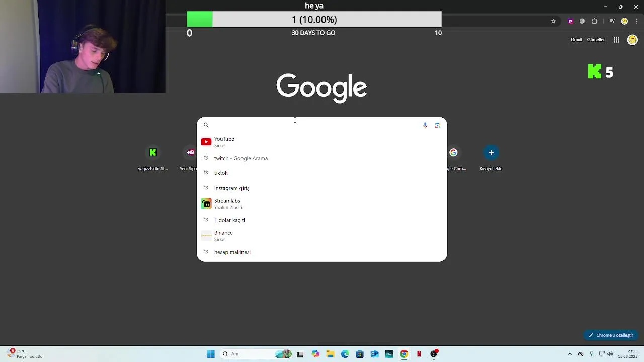Open the weather widget on the taskbar
644x362 pixels.
click(x=25, y=354)
